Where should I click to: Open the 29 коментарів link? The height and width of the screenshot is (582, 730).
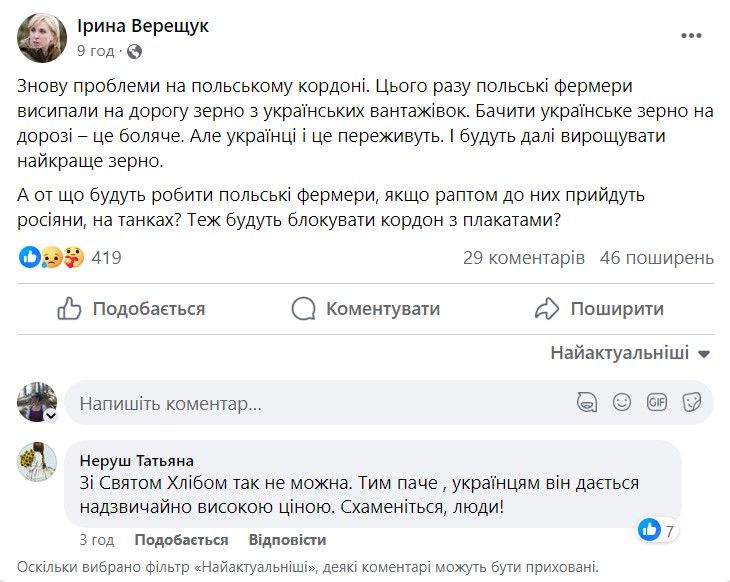(x=524, y=258)
